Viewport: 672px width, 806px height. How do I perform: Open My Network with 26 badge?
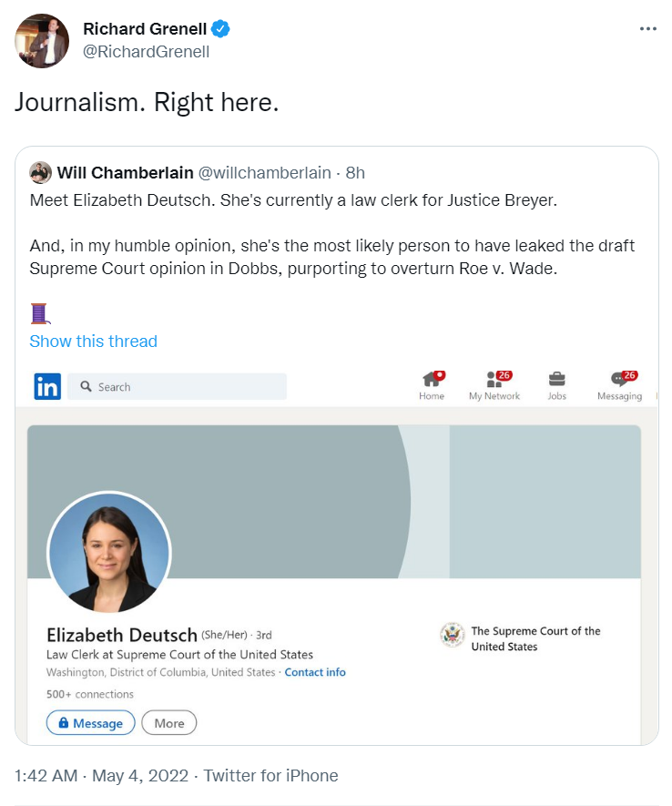pyautogui.click(x=494, y=385)
